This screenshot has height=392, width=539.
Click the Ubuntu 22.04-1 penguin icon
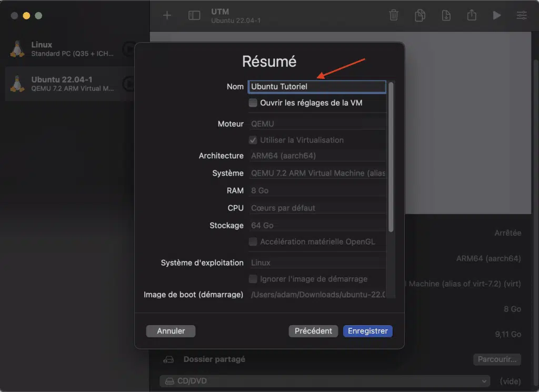coord(17,84)
